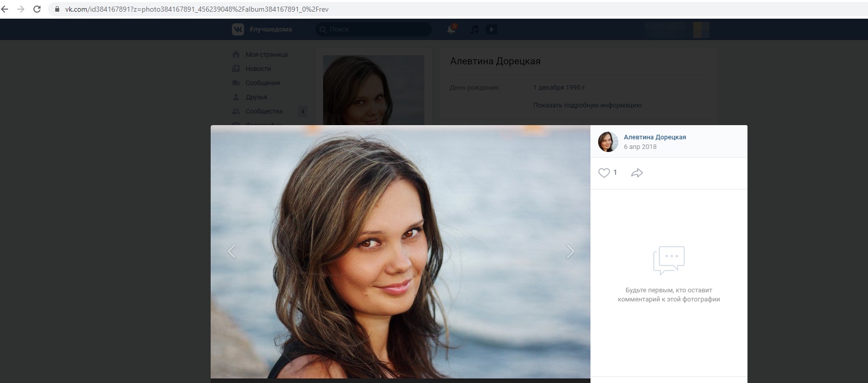Click the photo date 6 апр 2018

640,147
